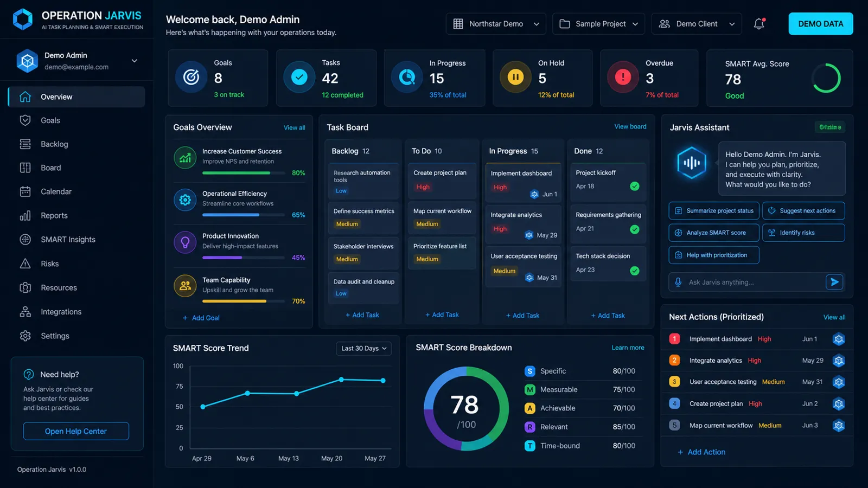Click Learn more in SMART Score Breakdown
This screenshot has width=868, height=488.
[628, 348]
